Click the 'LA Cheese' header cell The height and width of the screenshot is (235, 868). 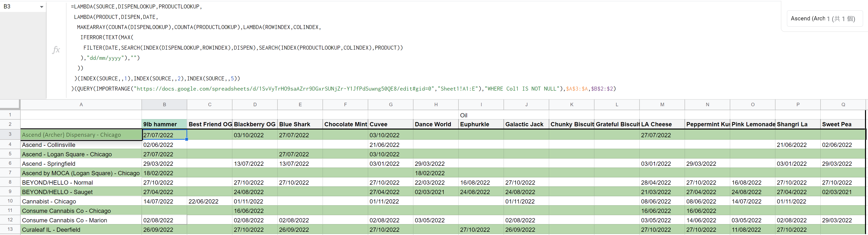pos(662,124)
